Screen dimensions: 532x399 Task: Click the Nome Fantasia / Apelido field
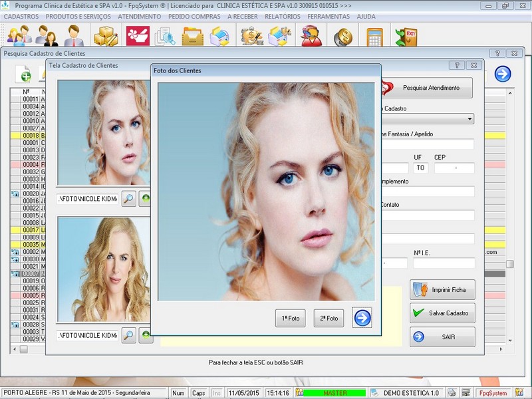[428, 144]
